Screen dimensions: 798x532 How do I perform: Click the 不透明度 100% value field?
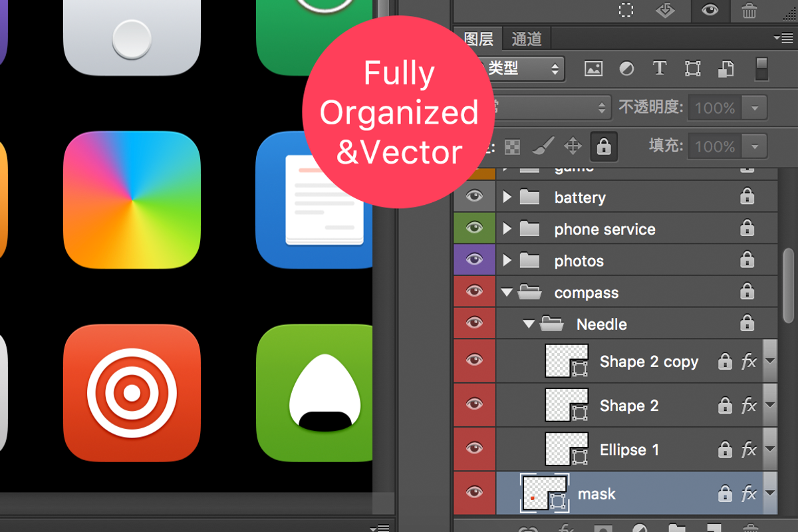[716, 108]
